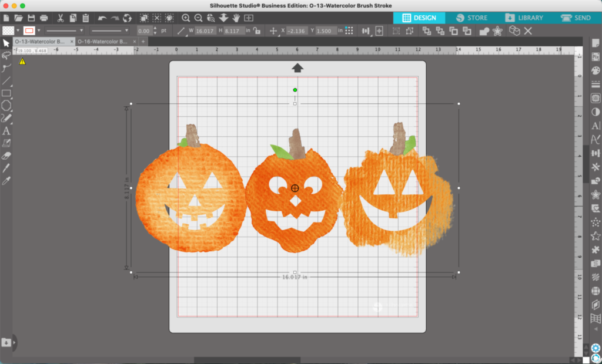Select the Eraser tool

(x=6, y=156)
